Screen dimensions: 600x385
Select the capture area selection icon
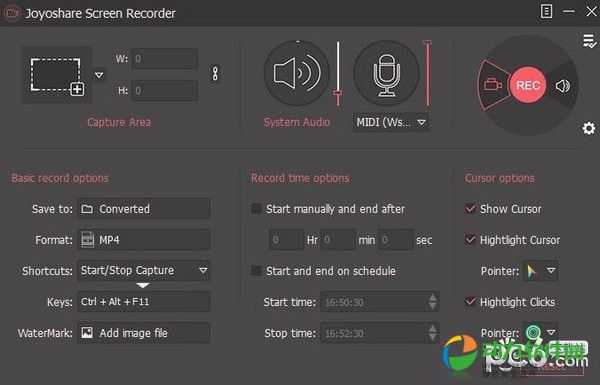57,75
